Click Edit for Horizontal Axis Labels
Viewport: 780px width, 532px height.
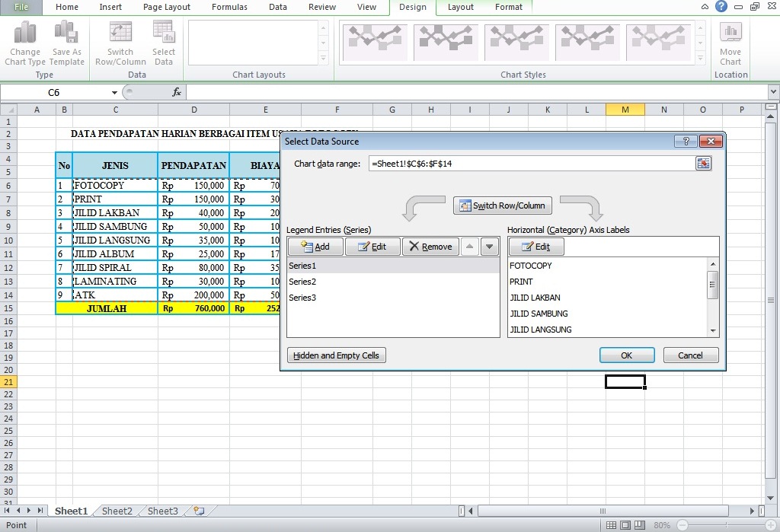pos(535,247)
